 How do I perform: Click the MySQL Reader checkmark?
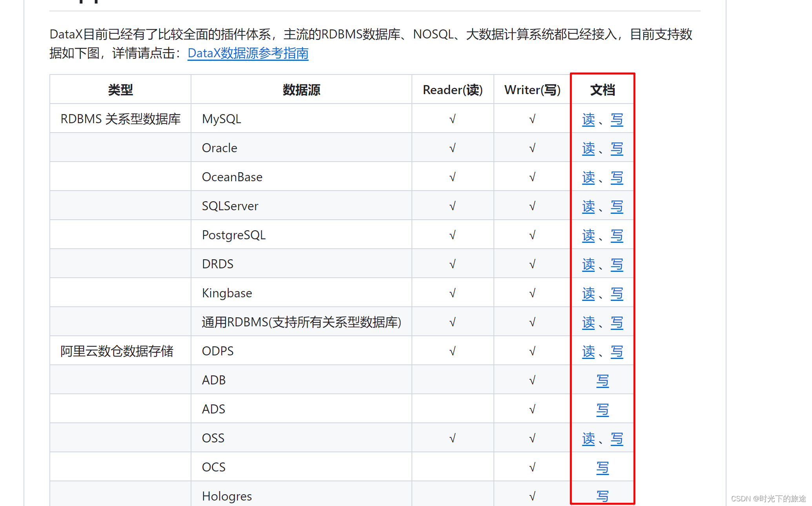[453, 119]
